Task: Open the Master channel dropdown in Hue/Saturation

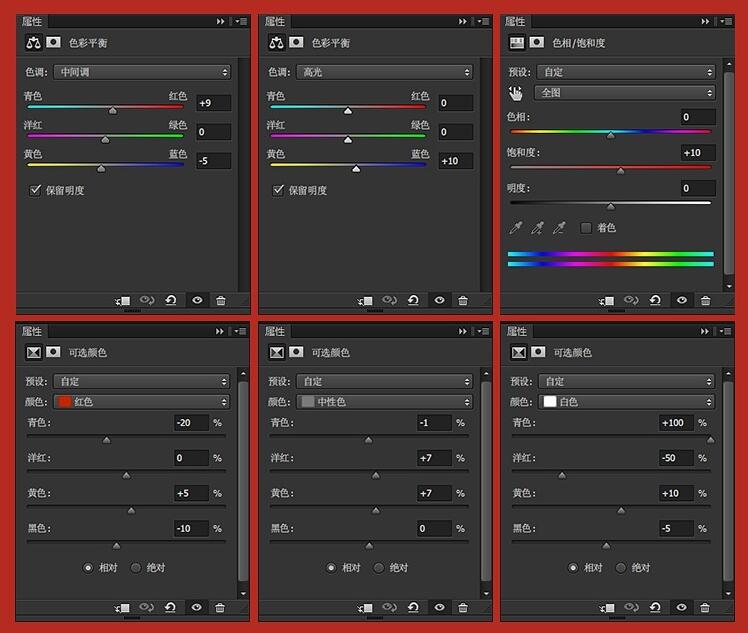Action: click(x=625, y=93)
